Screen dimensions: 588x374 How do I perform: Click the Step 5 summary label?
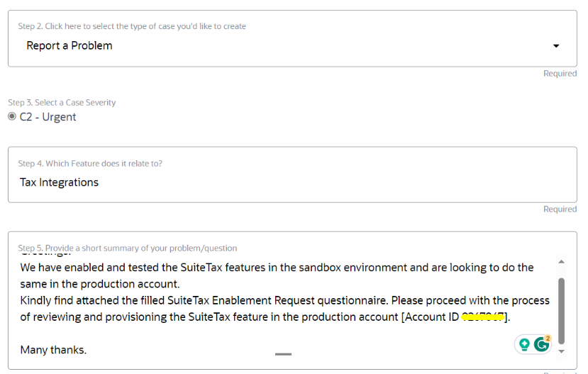(128, 248)
